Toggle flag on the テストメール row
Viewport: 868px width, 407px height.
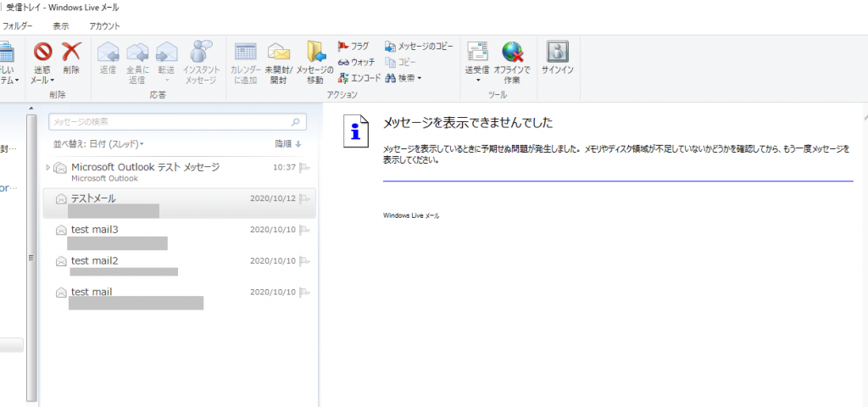pos(304,198)
